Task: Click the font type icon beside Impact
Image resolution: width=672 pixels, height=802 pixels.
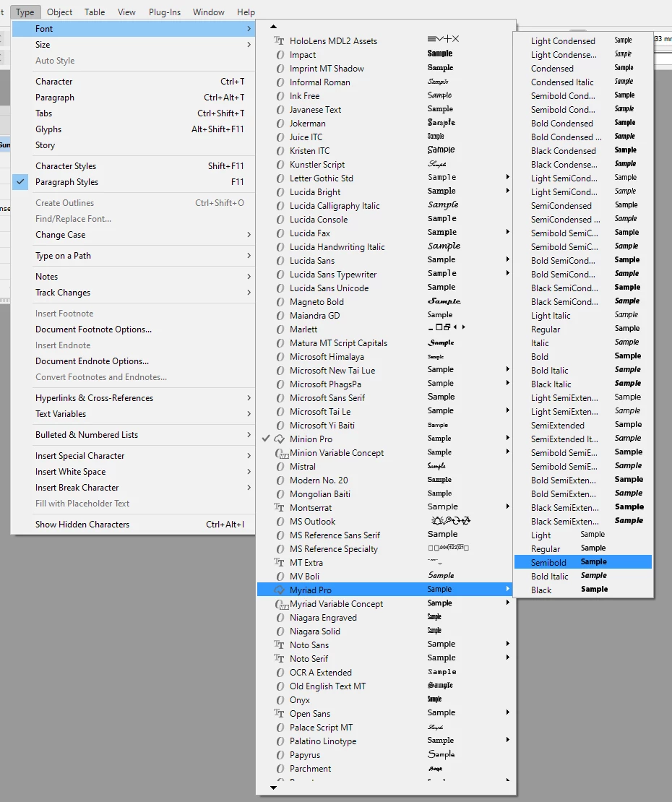Action: (x=280, y=55)
